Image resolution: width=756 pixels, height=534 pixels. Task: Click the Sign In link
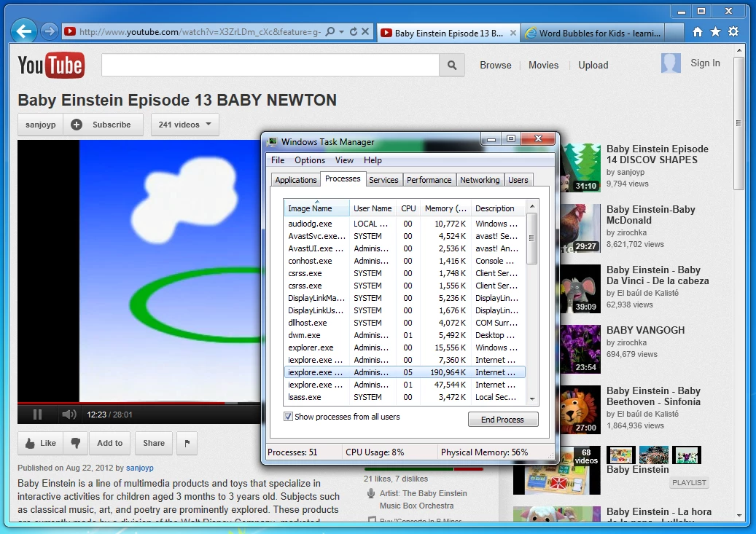[705, 63]
